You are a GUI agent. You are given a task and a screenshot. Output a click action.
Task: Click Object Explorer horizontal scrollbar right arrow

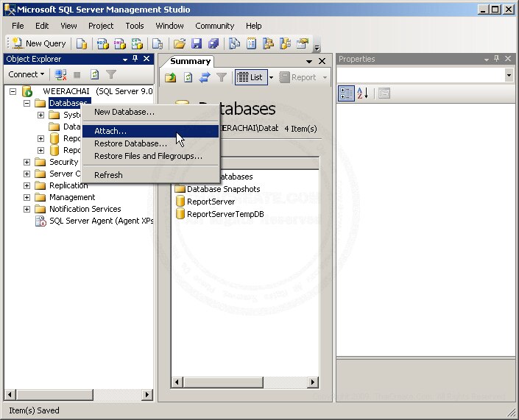pos(147,394)
